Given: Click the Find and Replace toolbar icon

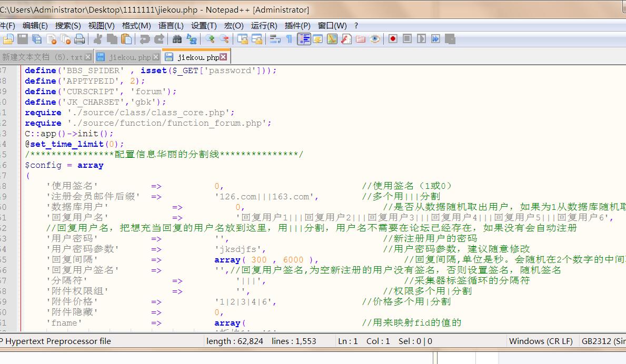Looking at the screenshot, I should click(191, 39).
